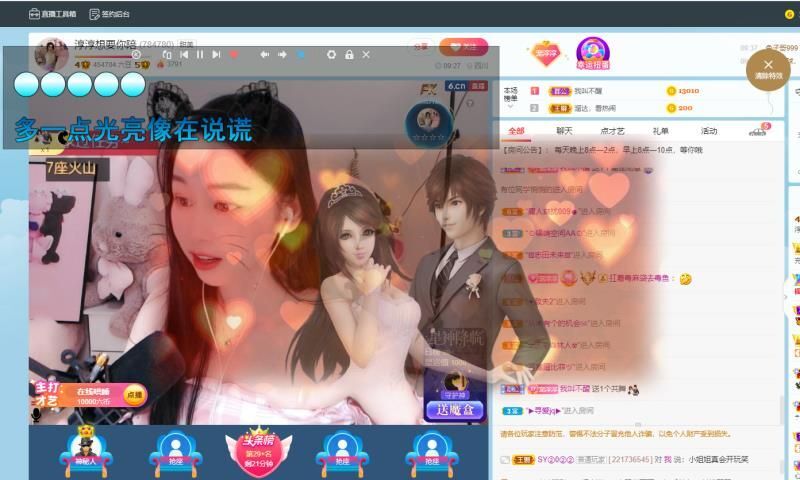Select the 聊天 tab

564,131
